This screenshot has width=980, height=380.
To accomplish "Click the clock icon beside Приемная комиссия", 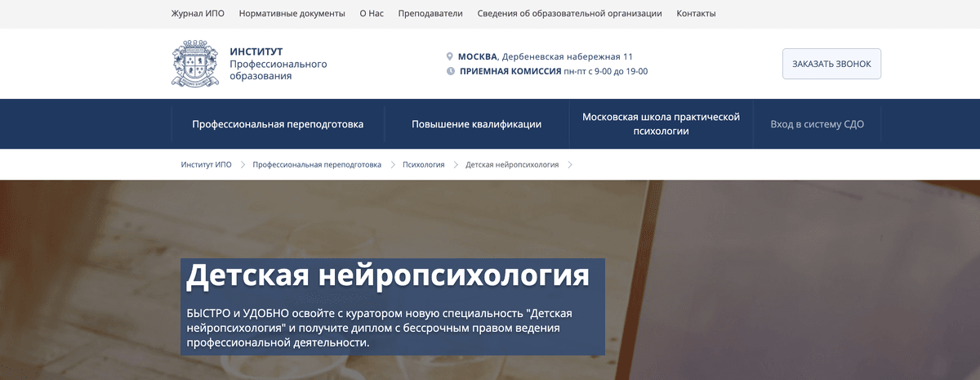I will click(x=451, y=71).
